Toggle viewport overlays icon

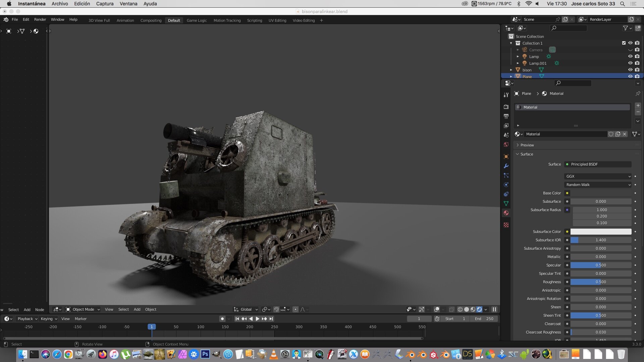[437, 309]
